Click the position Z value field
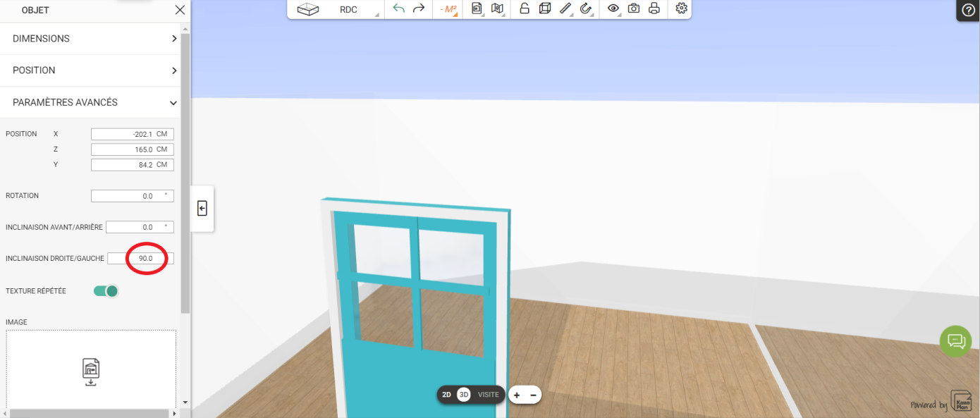The image size is (980, 418). pyautogui.click(x=133, y=149)
